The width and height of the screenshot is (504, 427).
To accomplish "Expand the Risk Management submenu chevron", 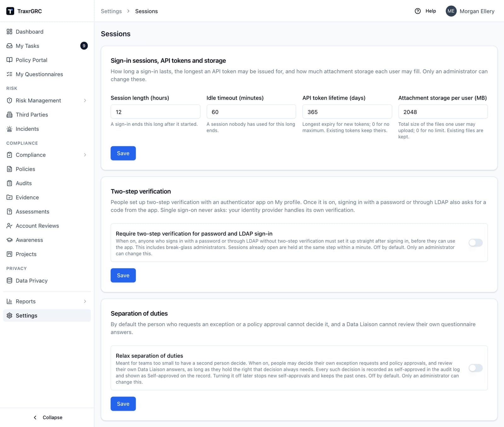I will [85, 100].
